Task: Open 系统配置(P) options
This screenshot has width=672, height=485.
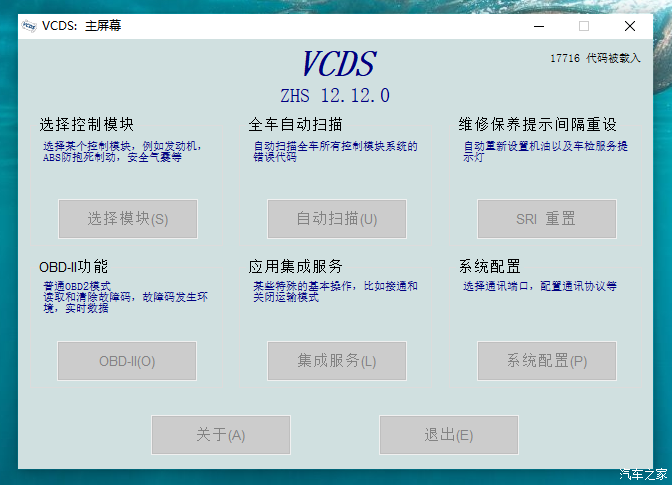Action: coord(547,361)
